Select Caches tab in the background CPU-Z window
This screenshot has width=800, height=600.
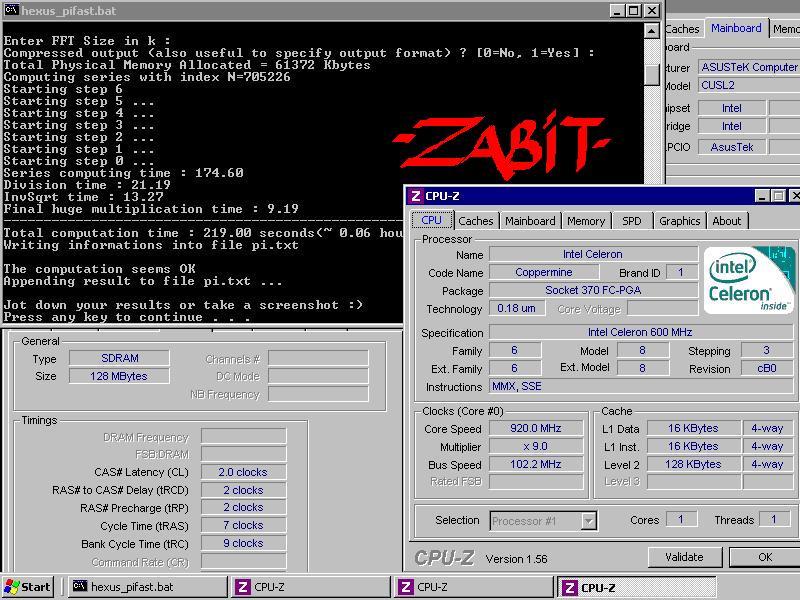(683, 29)
